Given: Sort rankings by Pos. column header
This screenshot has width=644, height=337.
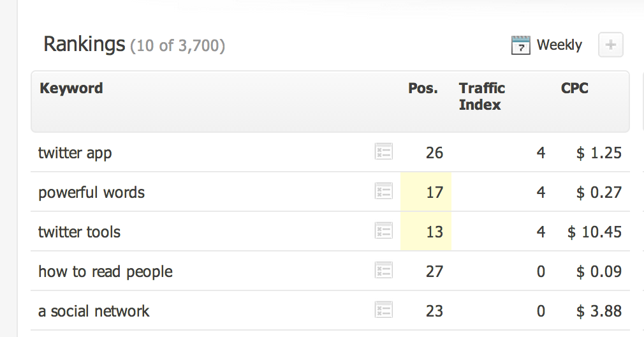Looking at the screenshot, I should click(423, 88).
